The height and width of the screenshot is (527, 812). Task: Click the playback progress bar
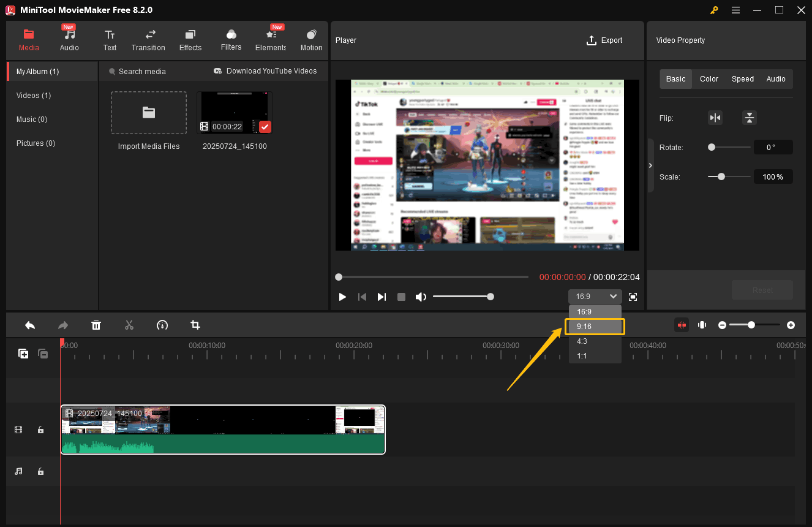pos(432,277)
